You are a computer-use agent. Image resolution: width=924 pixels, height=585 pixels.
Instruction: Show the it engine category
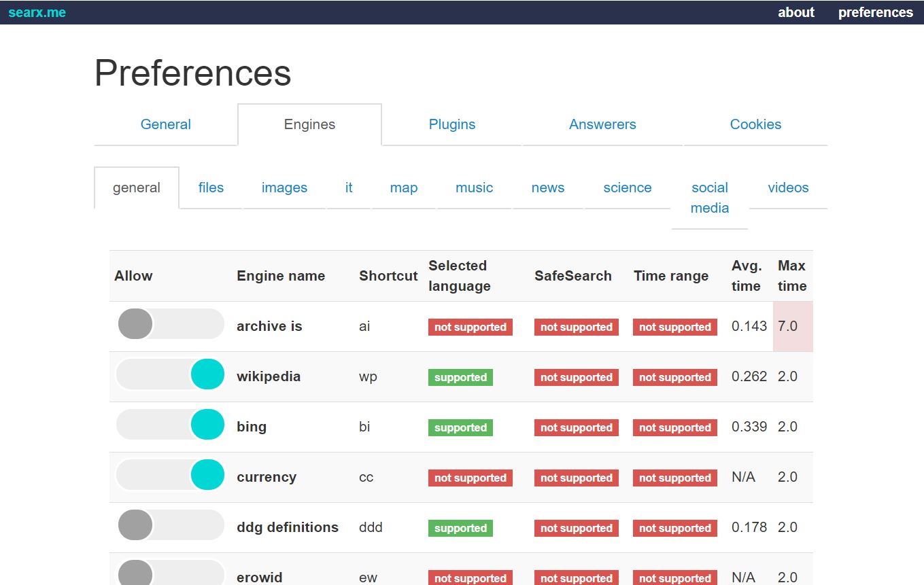point(349,188)
